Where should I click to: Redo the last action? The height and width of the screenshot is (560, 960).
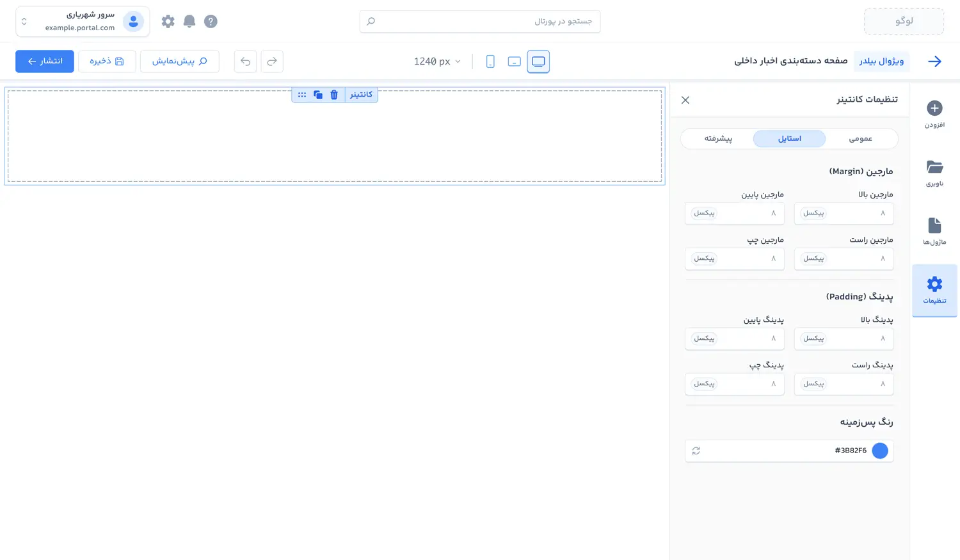[x=272, y=61]
